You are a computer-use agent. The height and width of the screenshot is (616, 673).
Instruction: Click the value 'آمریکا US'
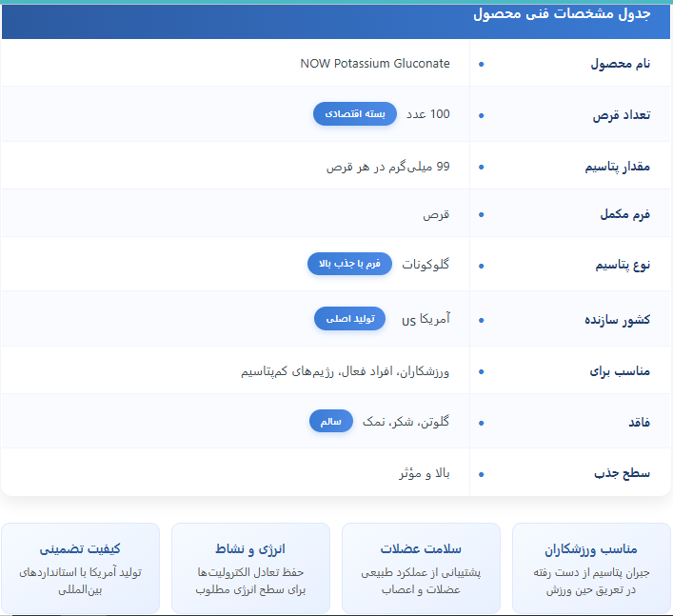[426, 319]
